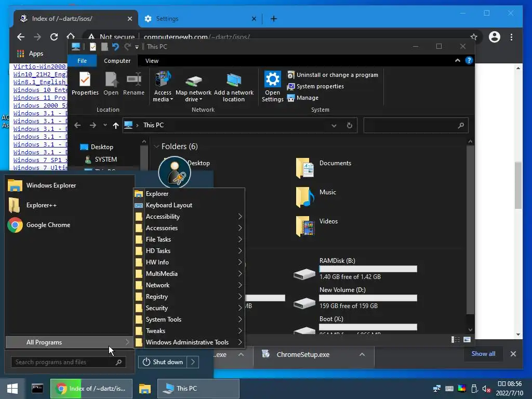Switch to the View ribbon tab

[x=152, y=61]
